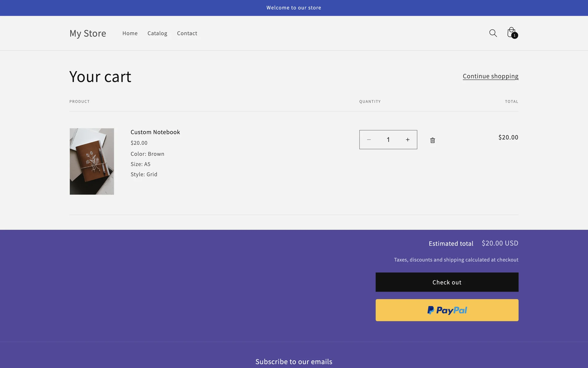The image size is (588, 368).
Task: Focus the quantity number field
Action: point(388,140)
